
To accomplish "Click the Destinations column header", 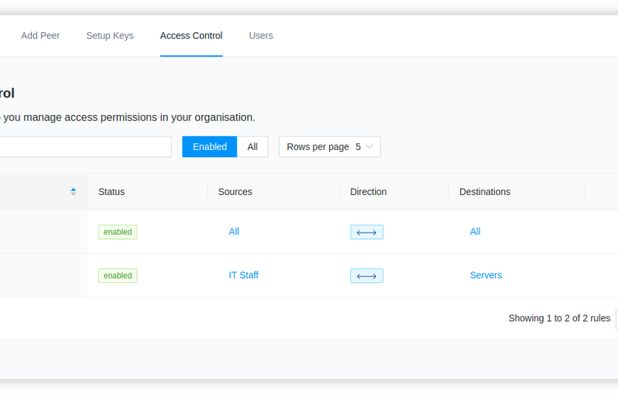I will [x=485, y=191].
